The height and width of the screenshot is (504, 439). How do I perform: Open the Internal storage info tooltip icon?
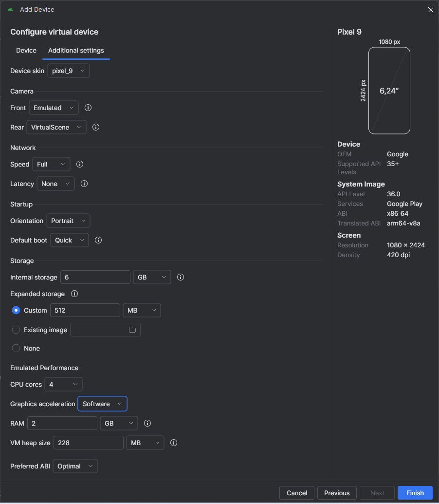pyautogui.click(x=181, y=277)
